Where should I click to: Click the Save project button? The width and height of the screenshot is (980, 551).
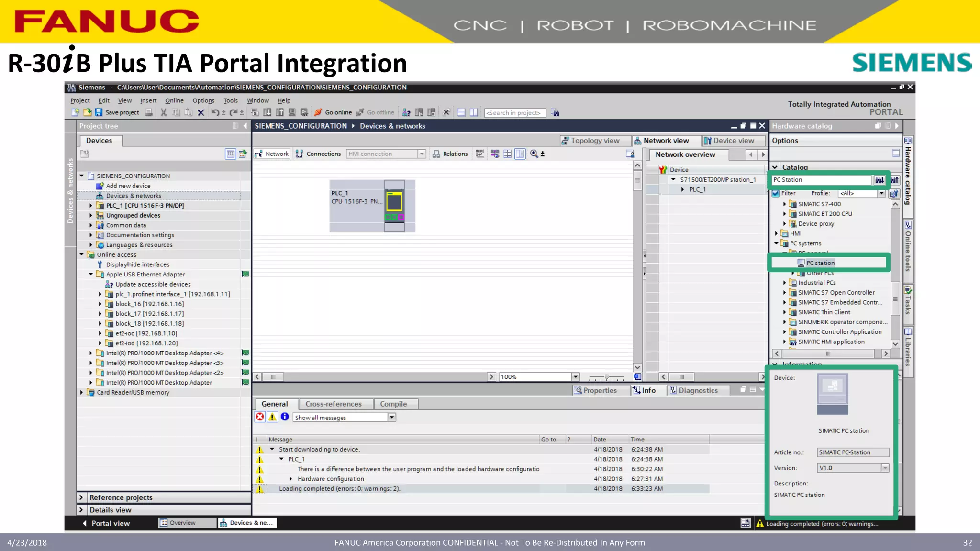coord(117,112)
